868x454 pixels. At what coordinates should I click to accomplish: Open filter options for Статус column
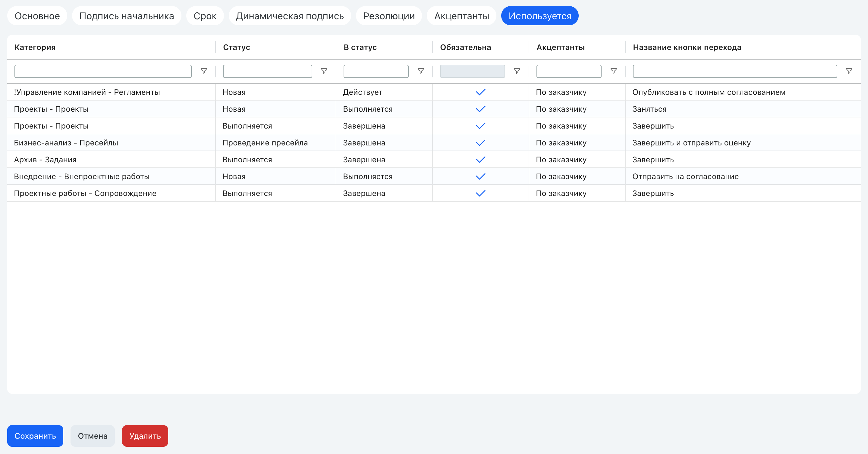[324, 71]
